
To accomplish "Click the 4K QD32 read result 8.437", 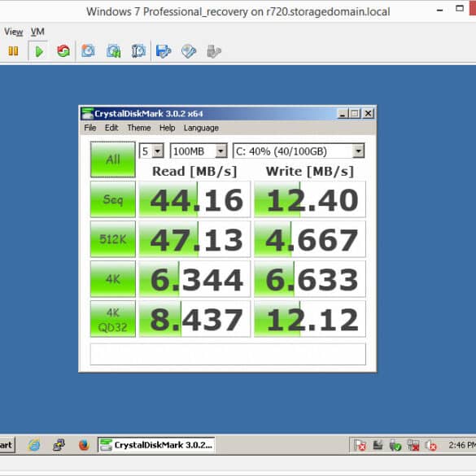I will 194,319.
